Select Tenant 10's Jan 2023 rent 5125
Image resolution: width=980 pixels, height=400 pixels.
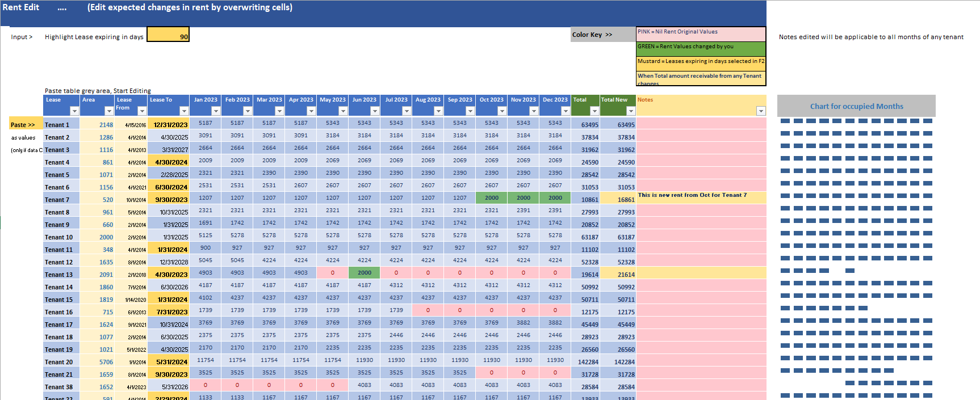206,235
